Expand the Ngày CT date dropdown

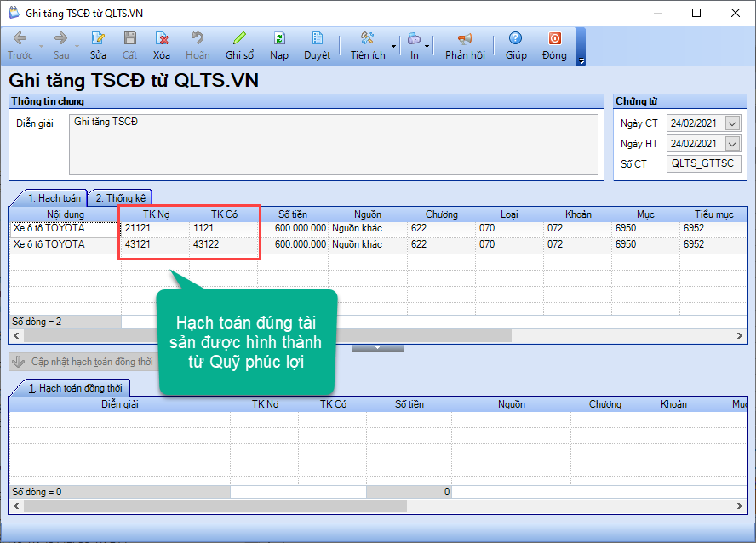coord(732,123)
